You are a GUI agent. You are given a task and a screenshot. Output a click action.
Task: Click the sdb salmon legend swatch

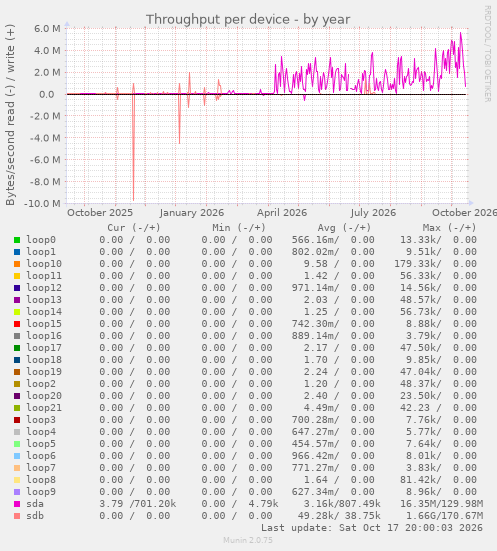[x=17, y=516]
